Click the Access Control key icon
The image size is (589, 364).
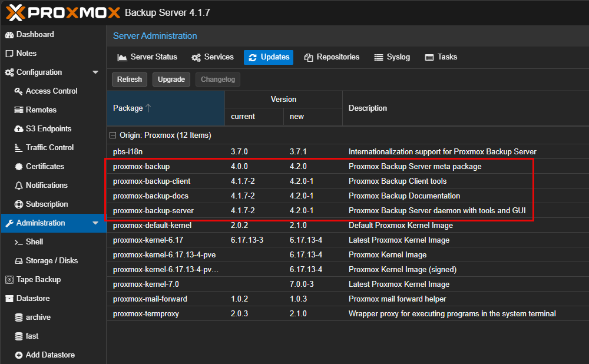19,91
